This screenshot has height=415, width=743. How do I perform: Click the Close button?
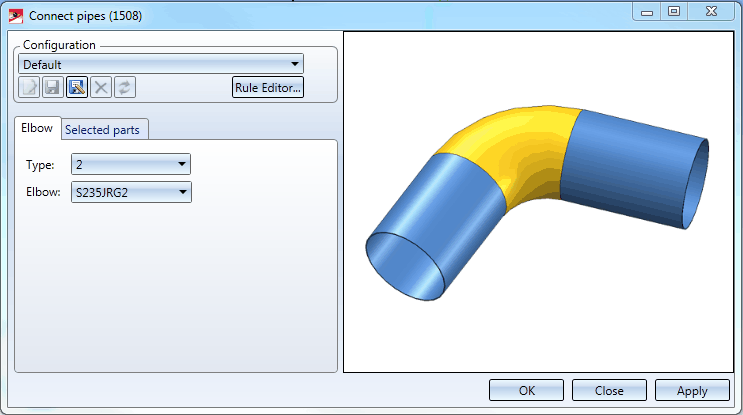(x=609, y=390)
